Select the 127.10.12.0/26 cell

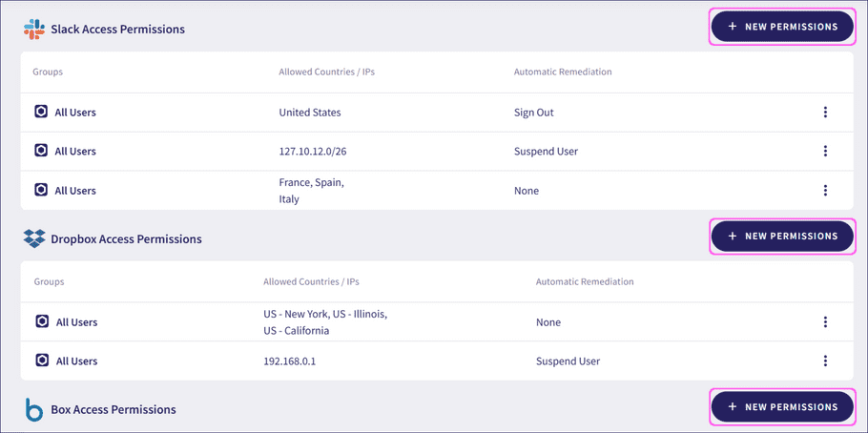pos(313,151)
